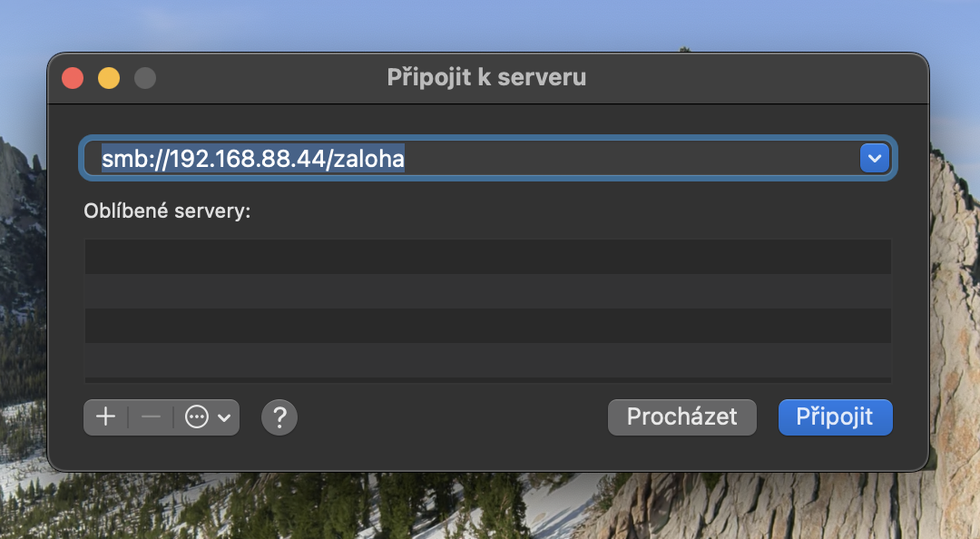This screenshot has width=980, height=539.
Task: Open help using the question mark icon
Action: (279, 417)
